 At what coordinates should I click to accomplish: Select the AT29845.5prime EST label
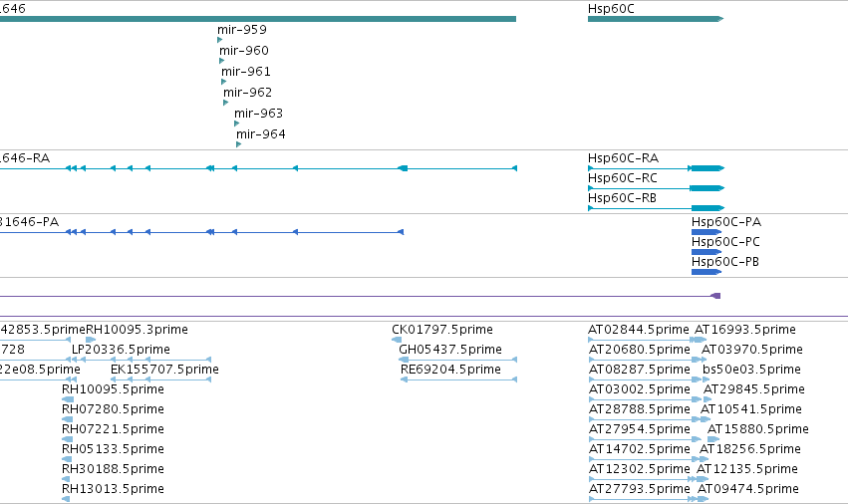point(754,389)
